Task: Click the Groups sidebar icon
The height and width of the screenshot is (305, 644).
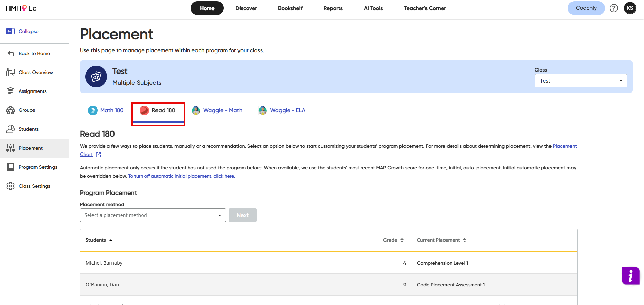Action: point(11,110)
